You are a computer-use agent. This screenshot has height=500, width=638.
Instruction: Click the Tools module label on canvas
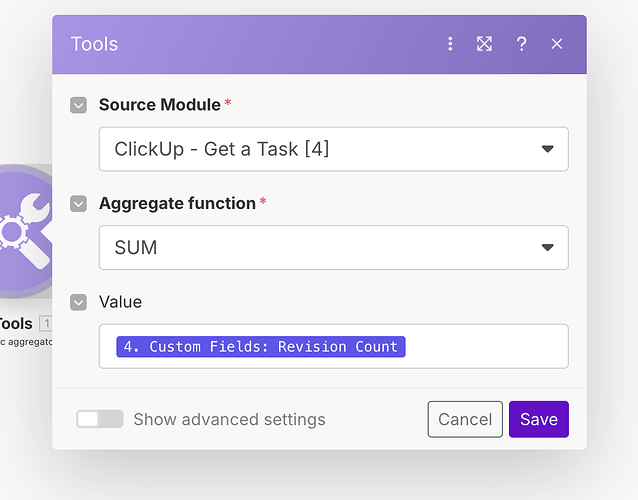pyautogui.click(x=16, y=324)
